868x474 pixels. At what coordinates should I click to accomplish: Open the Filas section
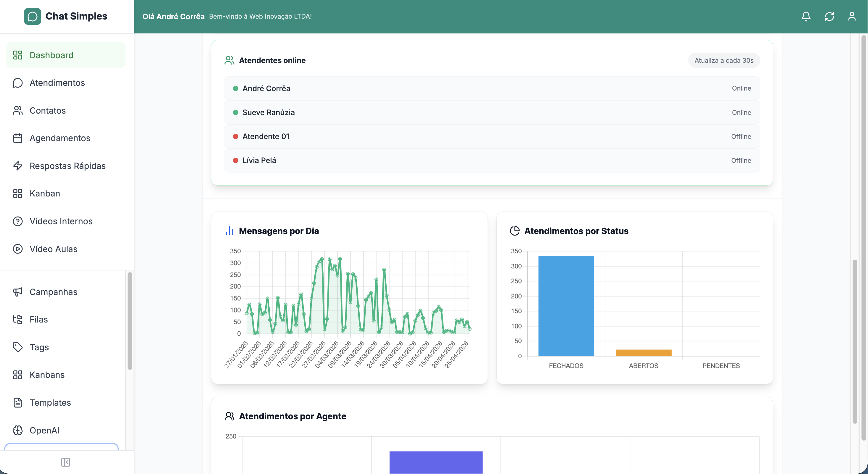click(x=38, y=319)
